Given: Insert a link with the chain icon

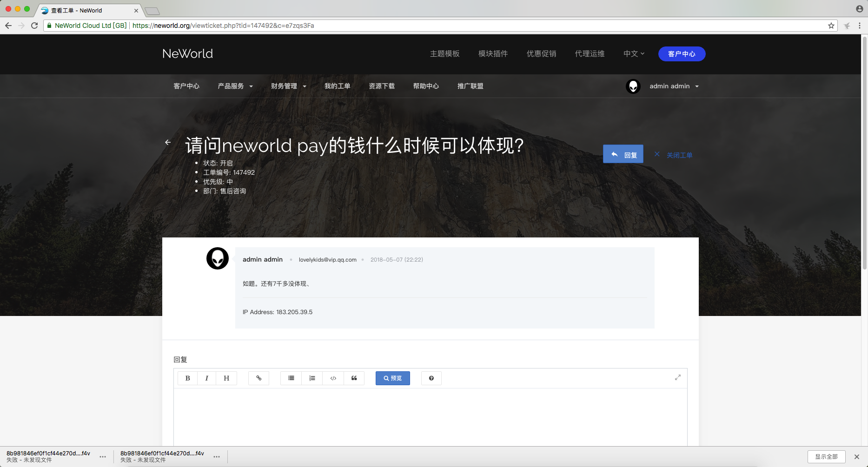Looking at the screenshot, I should (259, 378).
